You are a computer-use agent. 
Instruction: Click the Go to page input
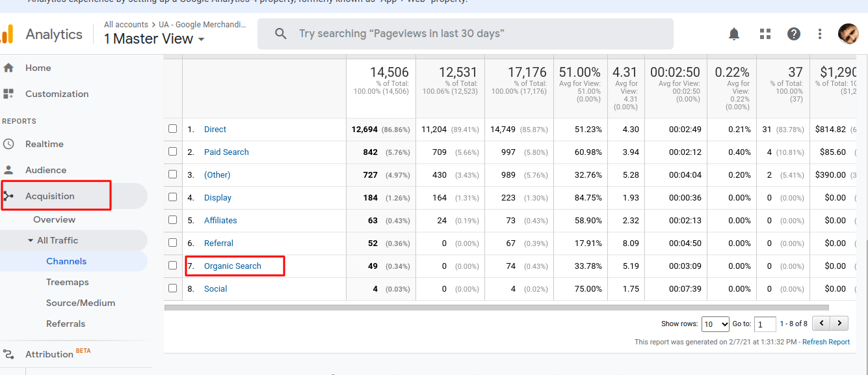pos(765,324)
